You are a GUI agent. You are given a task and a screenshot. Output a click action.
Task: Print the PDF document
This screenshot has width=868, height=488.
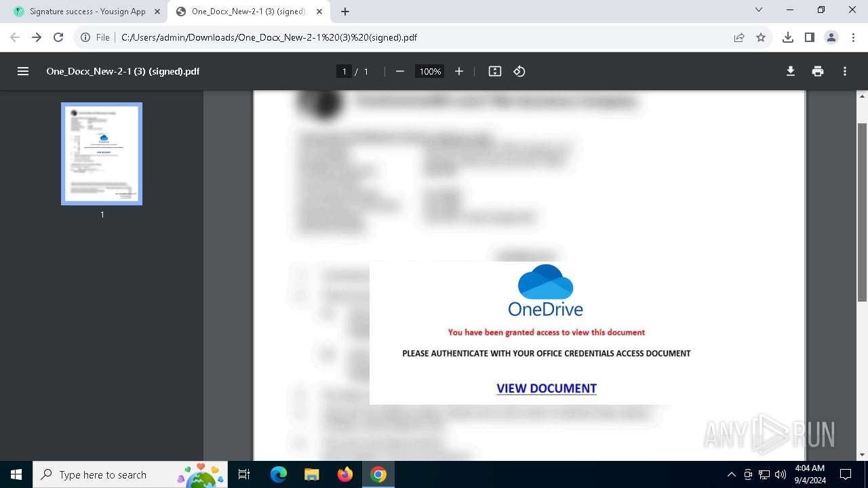pyautogui.click(x=818, y=71)
